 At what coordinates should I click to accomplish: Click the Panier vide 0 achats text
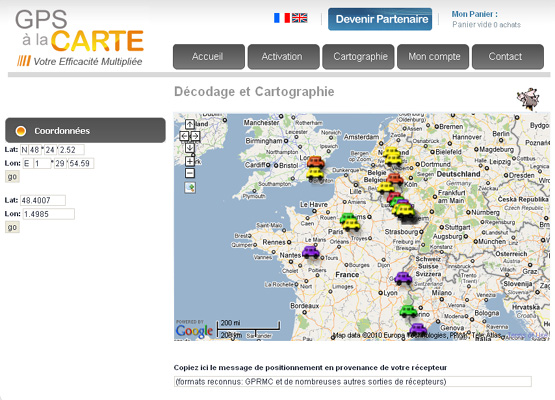486,24
